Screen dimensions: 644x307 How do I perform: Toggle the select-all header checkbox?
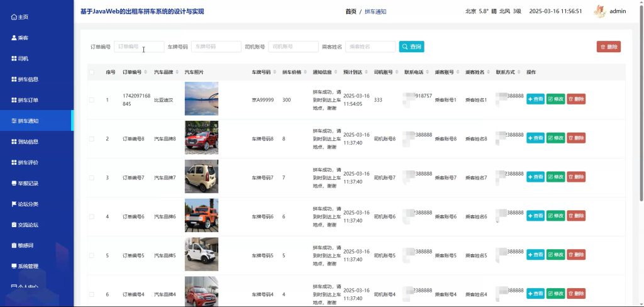tap(92, 72)
